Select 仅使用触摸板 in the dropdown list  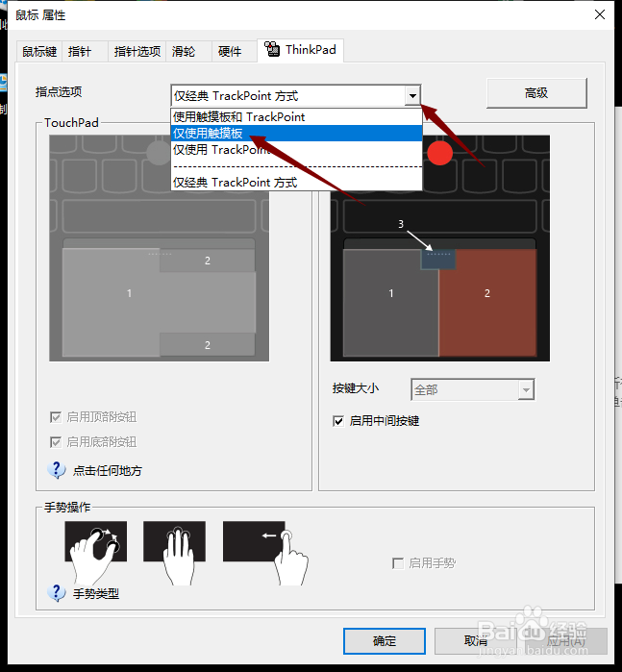click(296, 133)
